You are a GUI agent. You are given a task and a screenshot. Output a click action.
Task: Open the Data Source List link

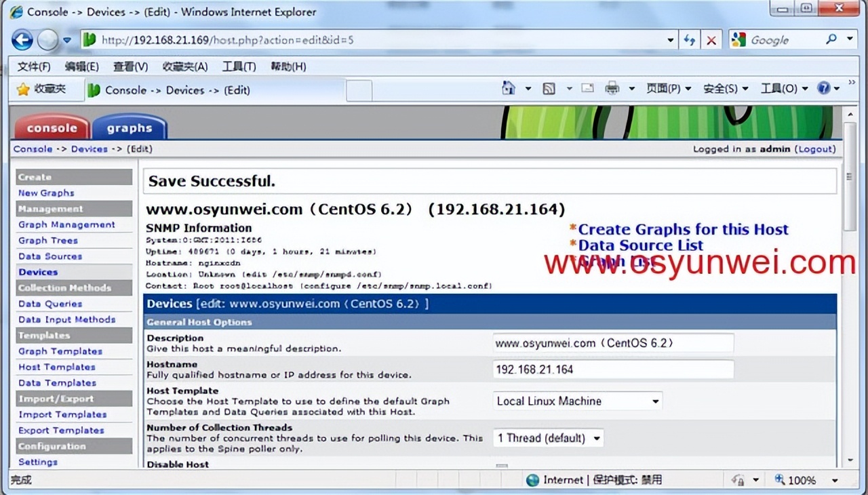point(640,245)
